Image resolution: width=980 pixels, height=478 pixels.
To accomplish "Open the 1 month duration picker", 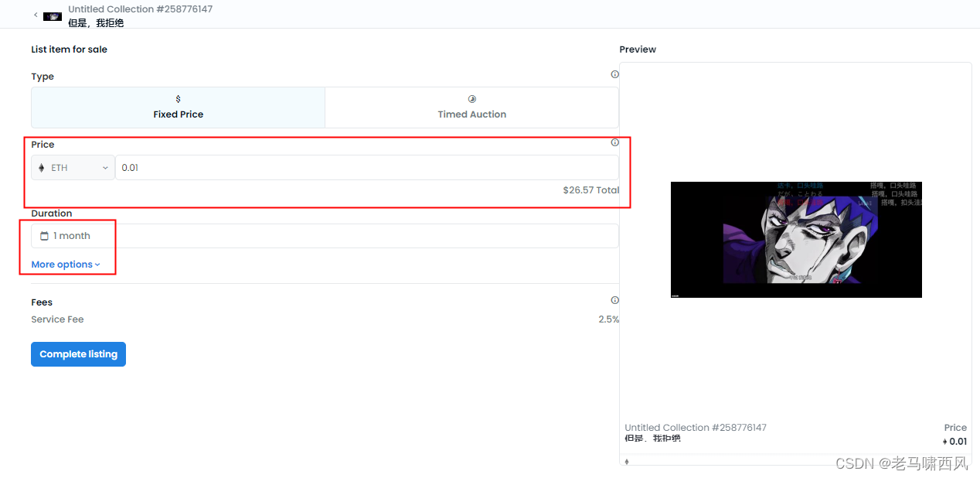I will tap(325, 236).
